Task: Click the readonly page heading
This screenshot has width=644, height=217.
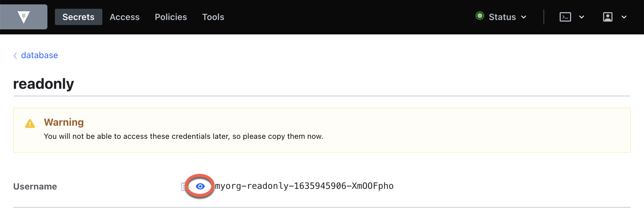Action: pos(43,84)
